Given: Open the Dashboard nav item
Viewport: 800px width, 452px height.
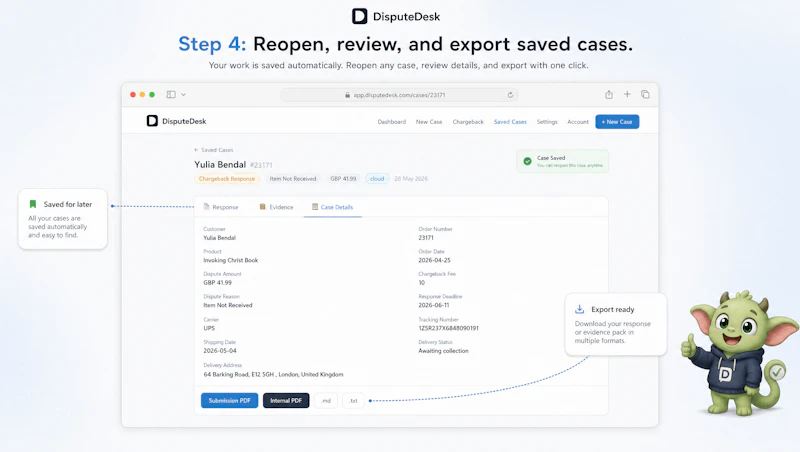Looking at the screenshot, I should (392, 122).
